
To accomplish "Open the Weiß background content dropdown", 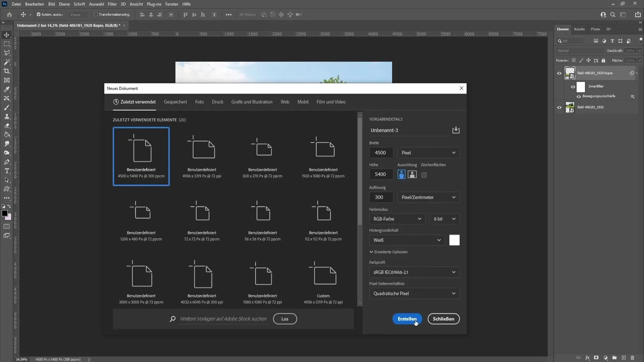I will click(x=407, y=240).
